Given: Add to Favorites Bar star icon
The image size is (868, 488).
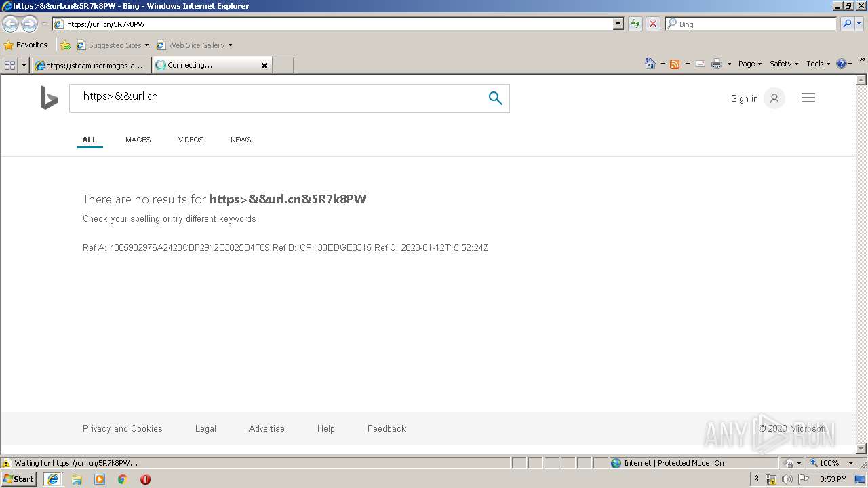Looking at the screenshot, I should pos(65,45).
